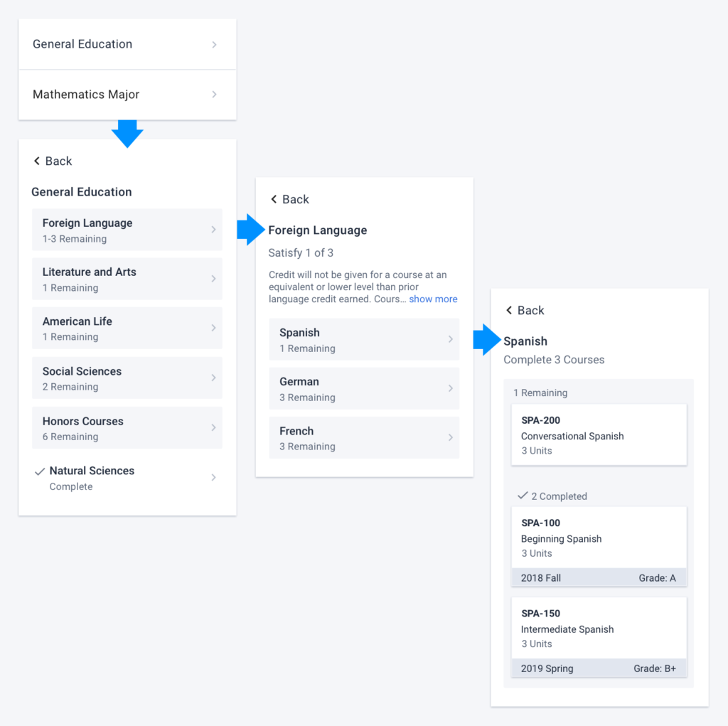The width and height of the screenshot is (728, 726).
Task: Click the show more link
Action: pos(433,299)
